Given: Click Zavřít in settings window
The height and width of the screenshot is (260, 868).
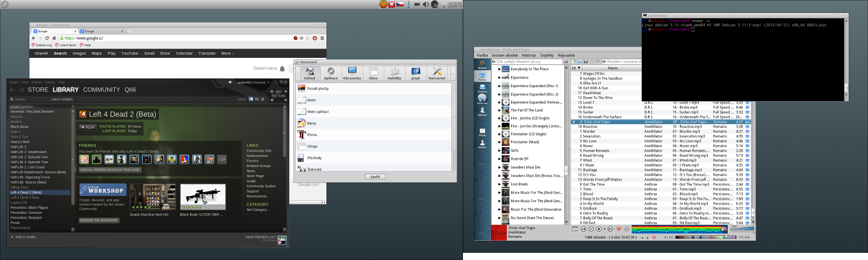Looking at the screenshot, I should [375, 177].
